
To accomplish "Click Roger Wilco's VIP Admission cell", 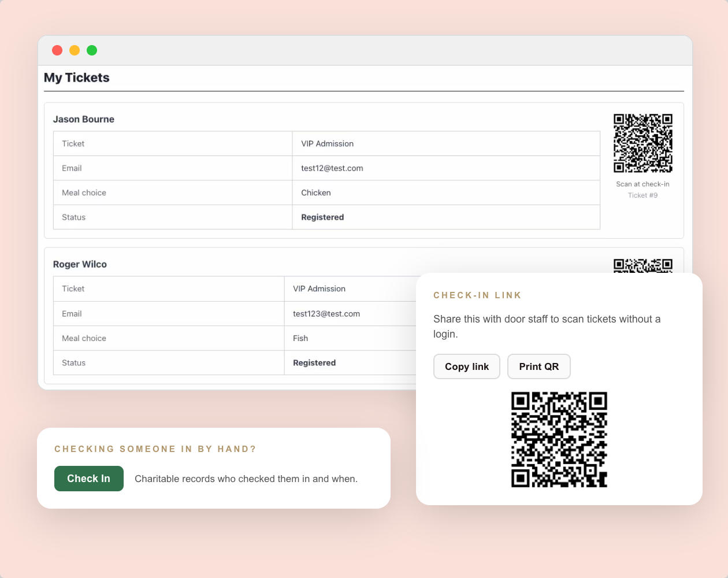I will coord(350,289).
